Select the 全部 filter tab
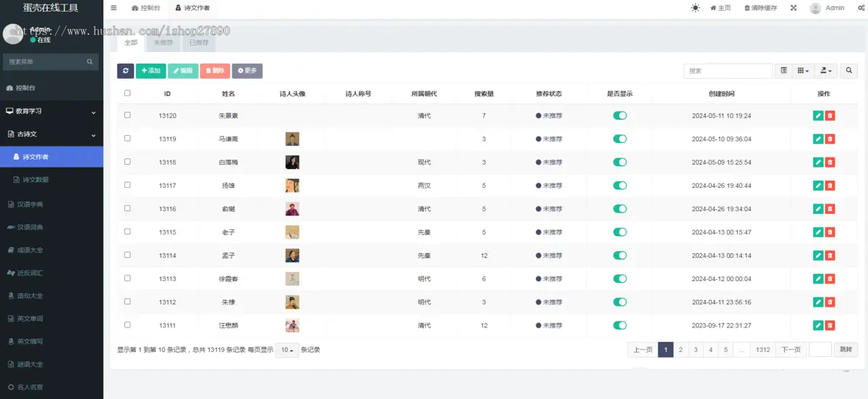Image resolution: width=868 pixels, height=399 pixels. pyautogui.click(x=131, y=43)
